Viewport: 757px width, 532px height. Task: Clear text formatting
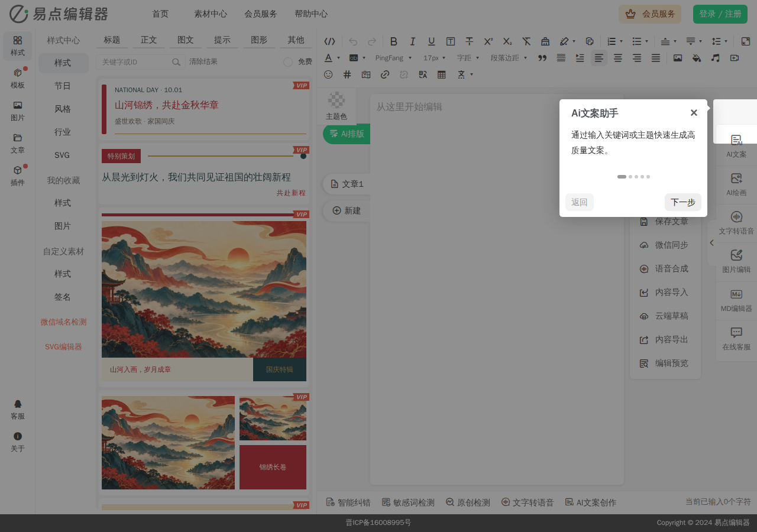click(526, 41)
